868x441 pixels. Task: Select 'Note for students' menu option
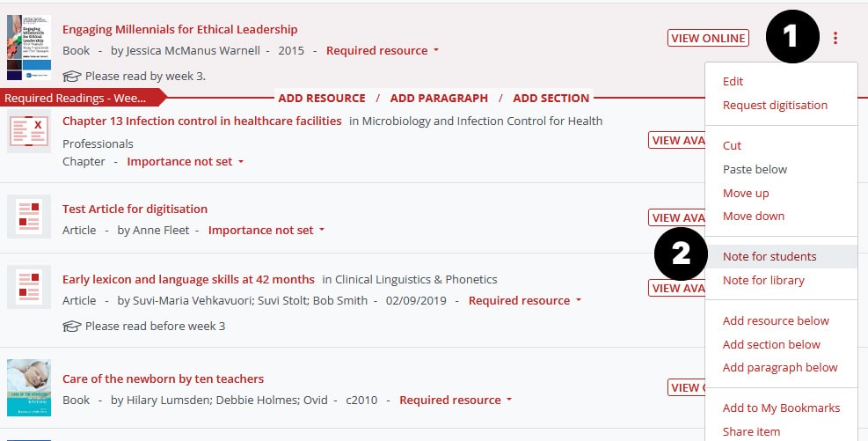point(770,257)
